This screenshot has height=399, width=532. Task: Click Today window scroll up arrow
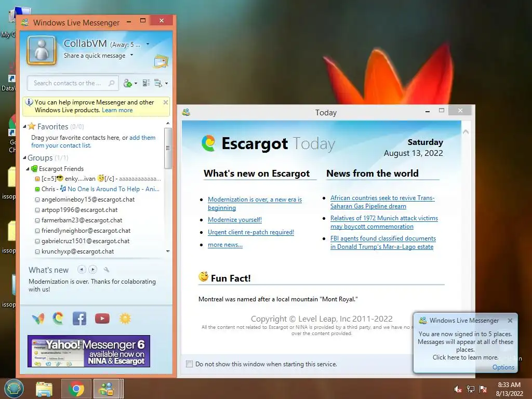[x=466, y=131]
